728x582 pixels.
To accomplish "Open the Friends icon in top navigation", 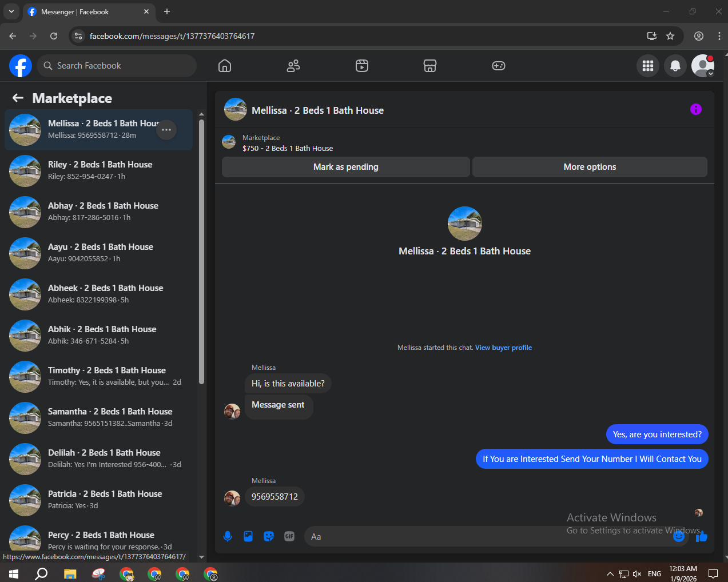I will click(293, 66).
